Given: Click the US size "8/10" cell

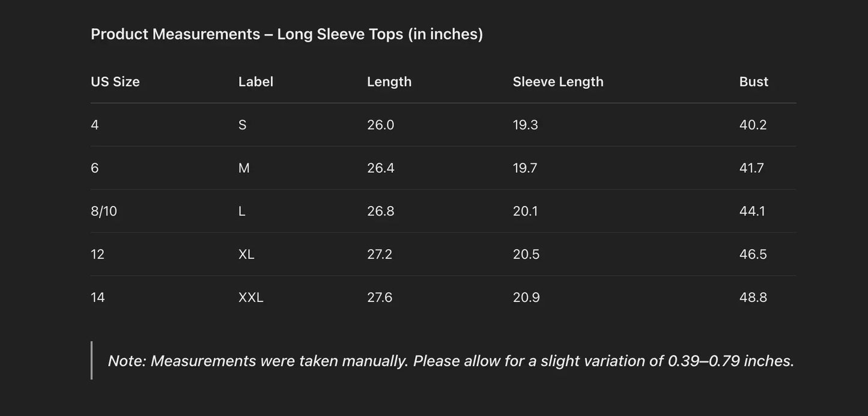Looking at the screenshot, I should click(104, 211).
